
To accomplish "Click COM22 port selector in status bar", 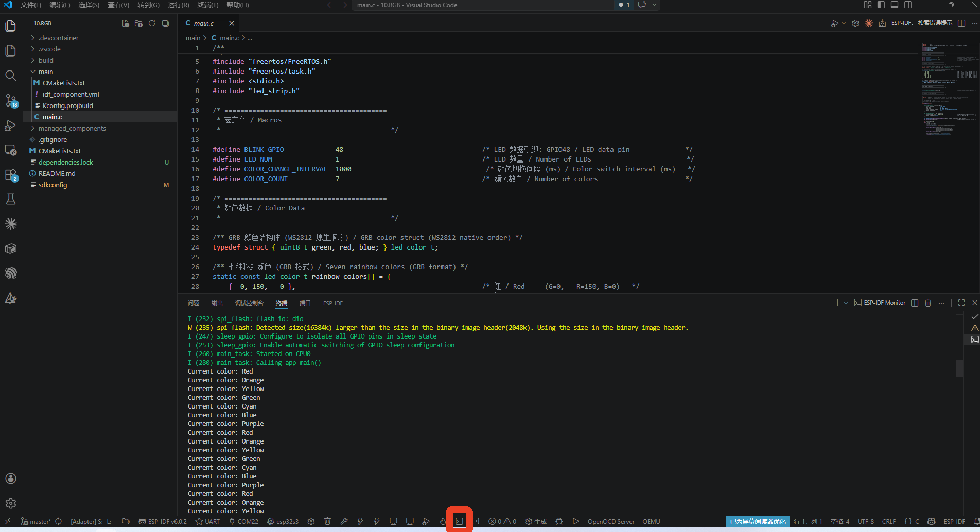I will (x=243, y=521).
